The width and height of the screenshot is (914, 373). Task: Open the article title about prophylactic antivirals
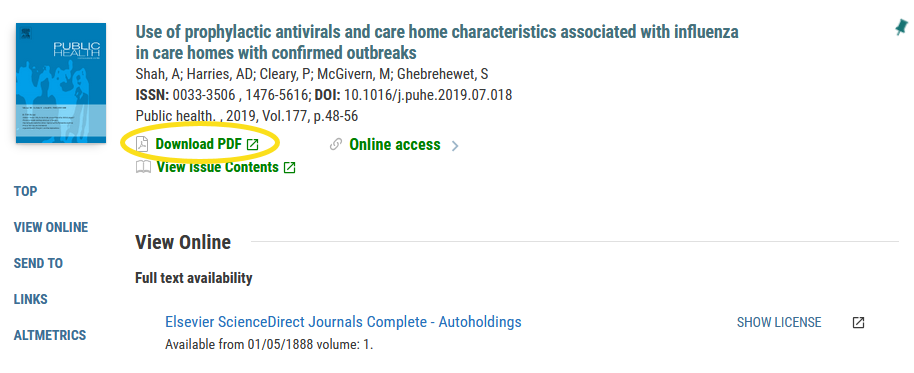coord(437,42)
